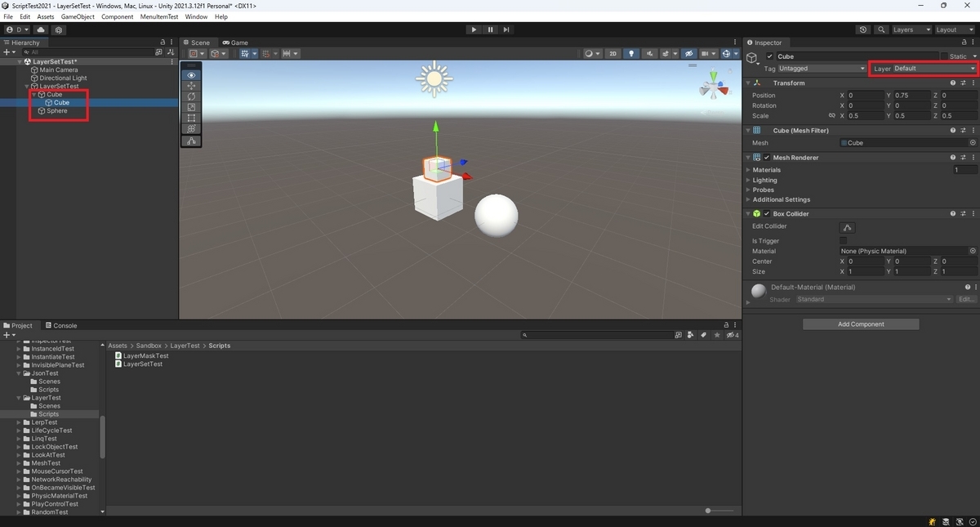Toggle scene lighting with the bulb icon

pos(632,53)
